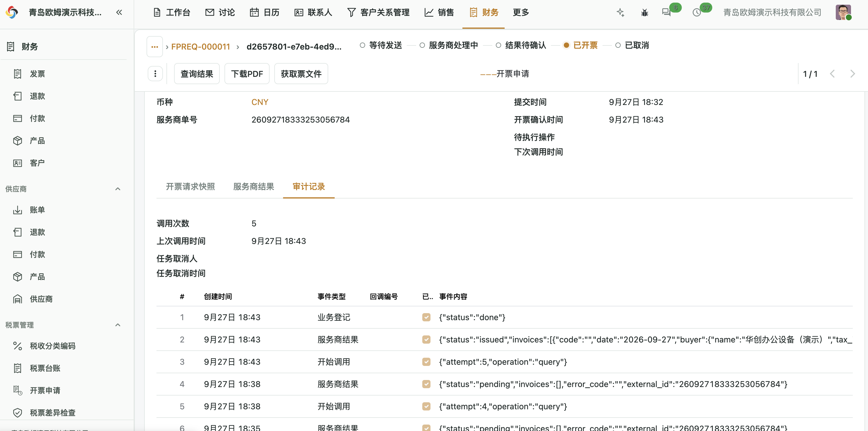This screenshot has width=868, height=431.
Task: Open the 更多 top menu
Action: click(x=521, y=13)
